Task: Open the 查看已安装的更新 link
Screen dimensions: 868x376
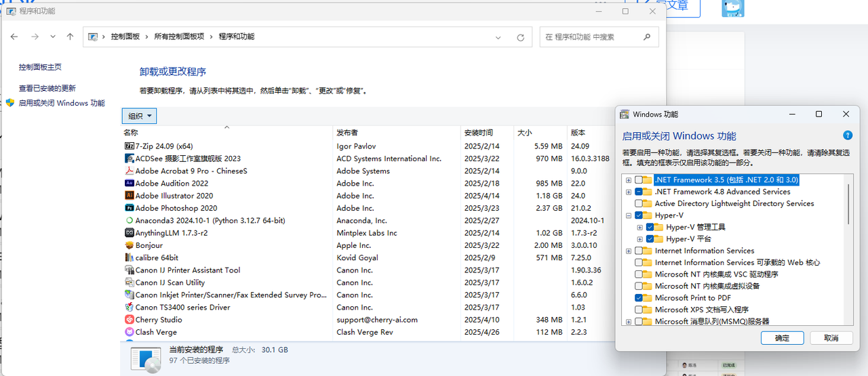Action: 47,88
